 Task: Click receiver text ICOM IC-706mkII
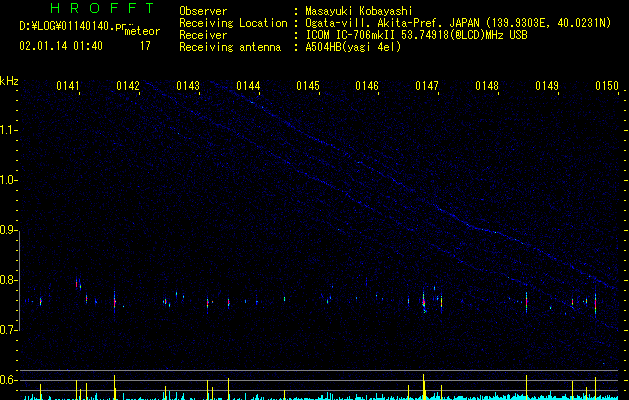[350, 35]
